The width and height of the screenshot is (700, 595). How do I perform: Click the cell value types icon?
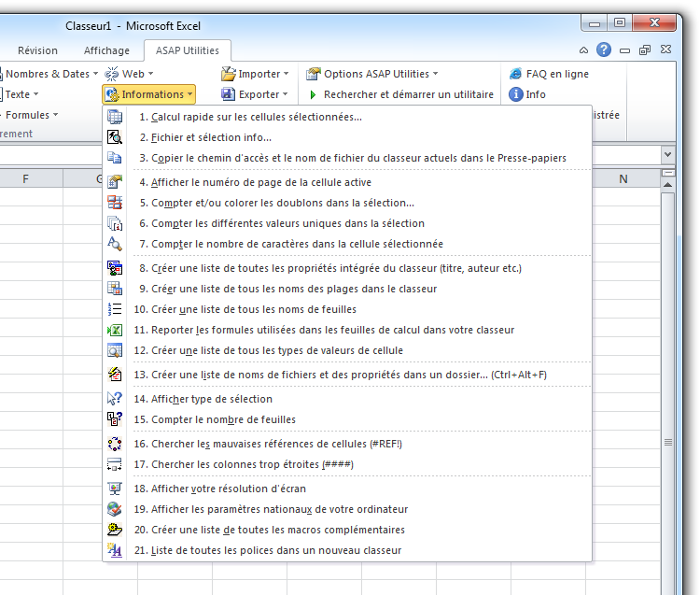[x=115, y=350]
